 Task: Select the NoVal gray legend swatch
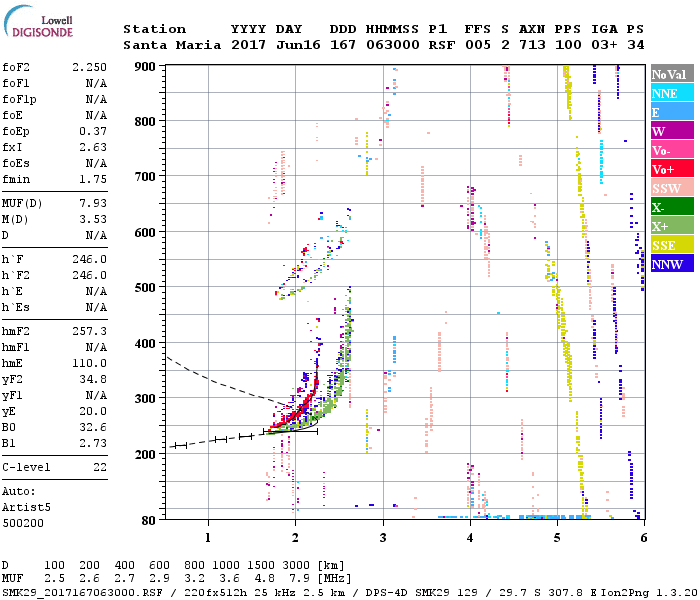tap(672, 74)
